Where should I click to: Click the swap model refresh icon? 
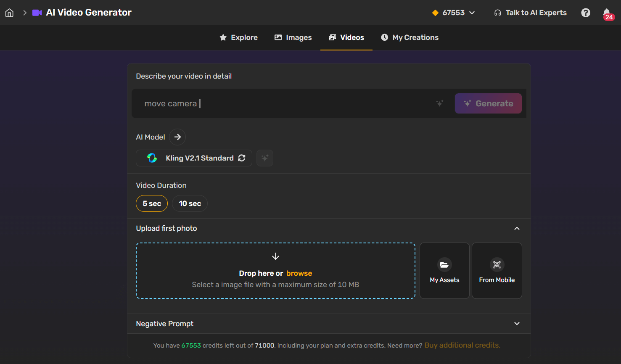click(242, 158)
